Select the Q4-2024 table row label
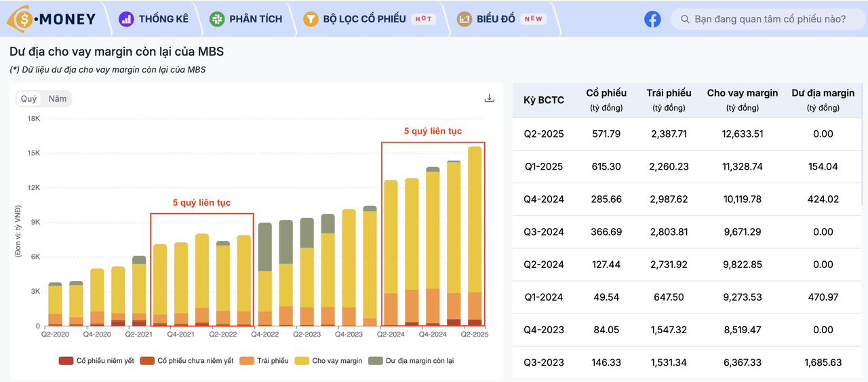This screenshot has width=868, height=382. coord(544,199)
